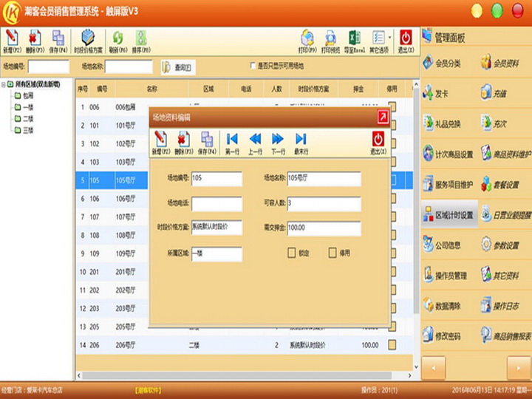
Task: Open 礼品兑换 in management panel
Action: 442,124
